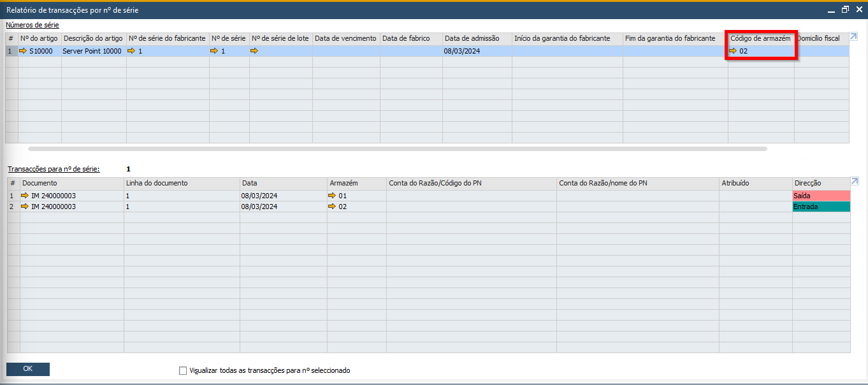
Task: Click the 'Documento' column header
Action: [40, 183]
